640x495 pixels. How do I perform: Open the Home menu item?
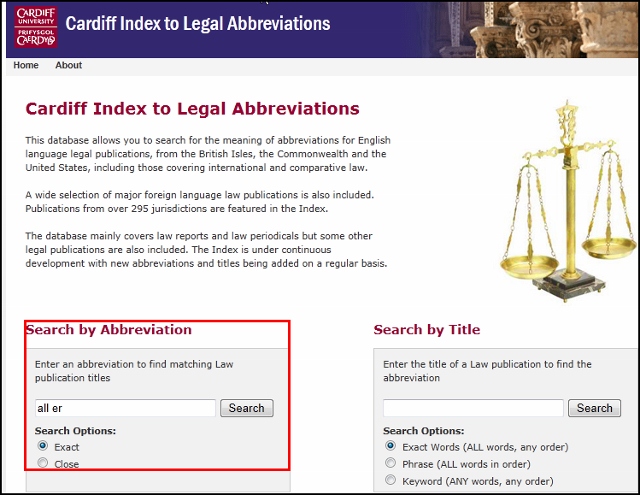[x=26, y=65]
